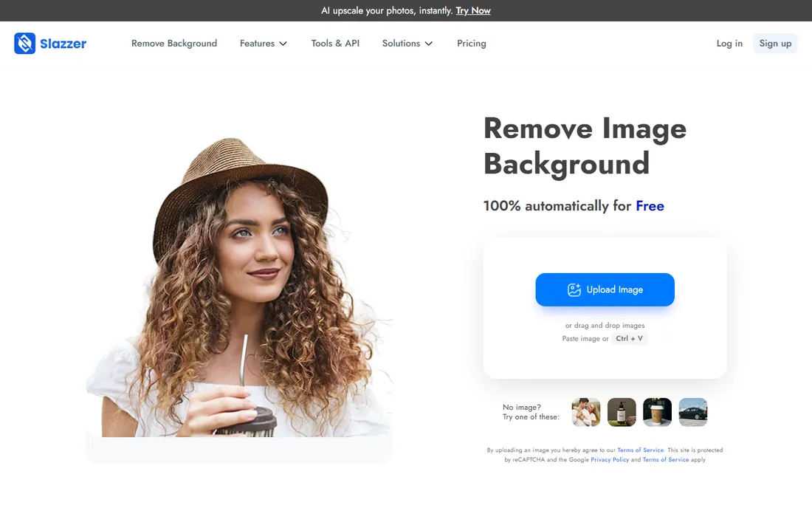Screen dimensions: 812x508
Task: Try the bottle sample image
Action: click(622, 412)
